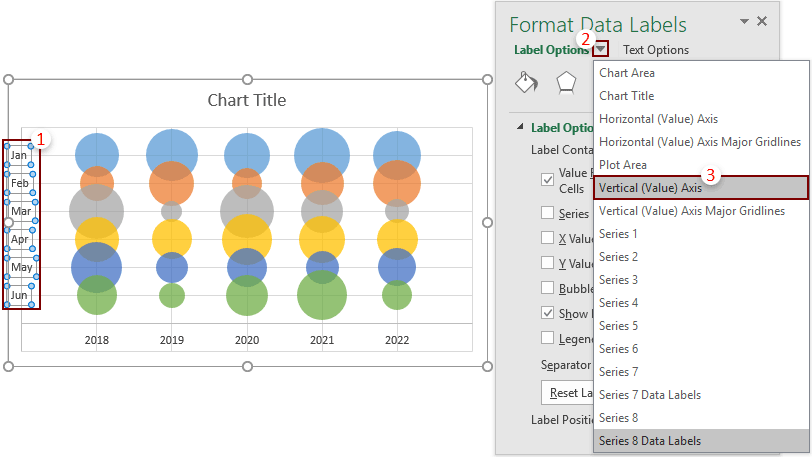812x457 pixels.
Task: Click the orange Feb bubble for 2022
Action: click(397, 183)
